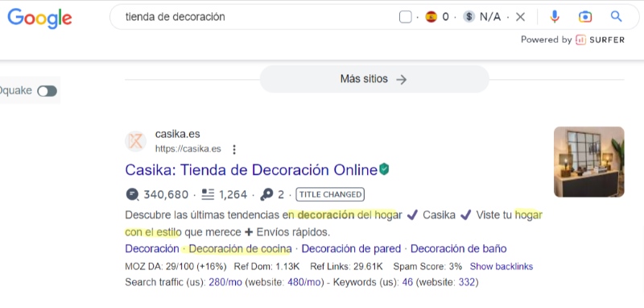644x308 pixels.
Task: Click the "332" website keywords value
Action: [467, 282]
